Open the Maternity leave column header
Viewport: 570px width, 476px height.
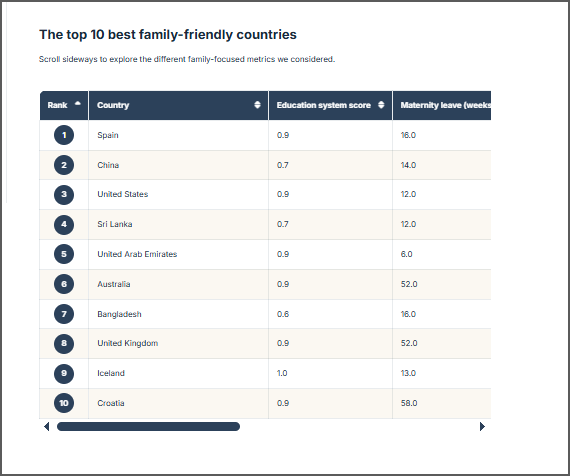[442, 105]
